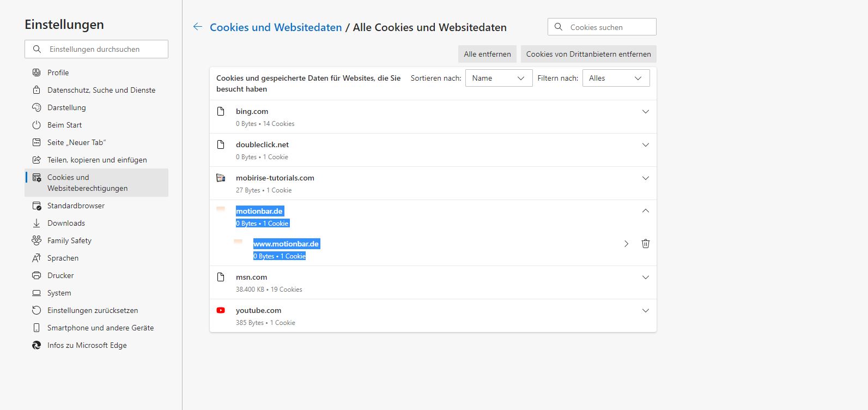Click the System laptop icon

(x=37, y=293)
